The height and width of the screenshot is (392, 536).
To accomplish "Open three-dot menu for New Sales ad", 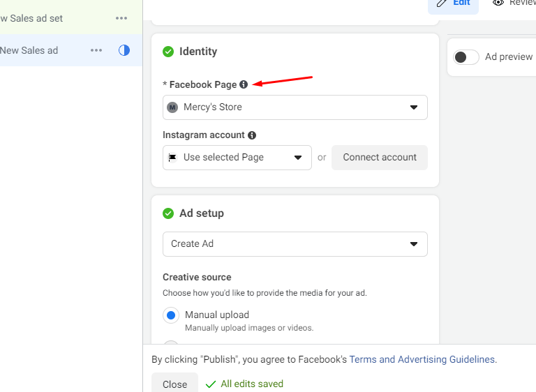I will pyautogui.click(x=96, y=50).
